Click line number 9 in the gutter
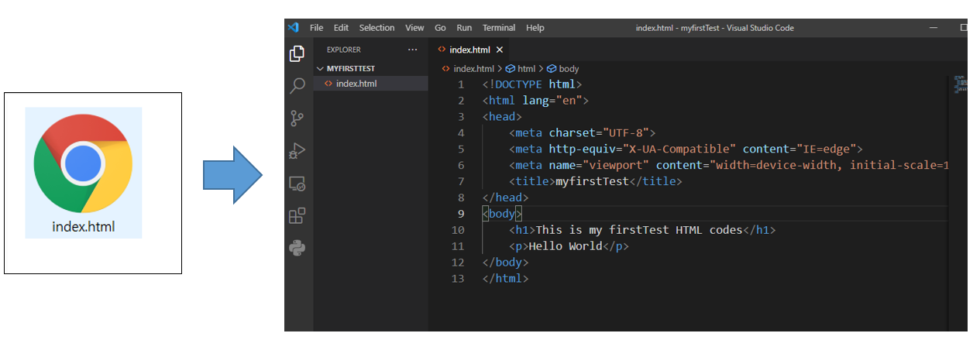 pyautogui.click(x=461, y=214)
